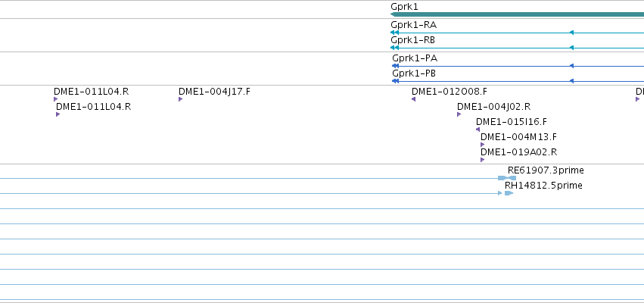Click the RE61907.3prime label

pyautogui.click(x=546, y=170)
